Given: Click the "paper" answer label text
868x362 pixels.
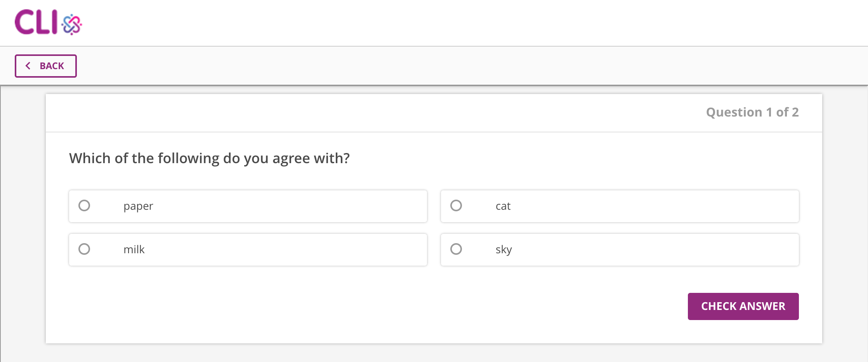Looking at the screenshot, I should [138, 206].
